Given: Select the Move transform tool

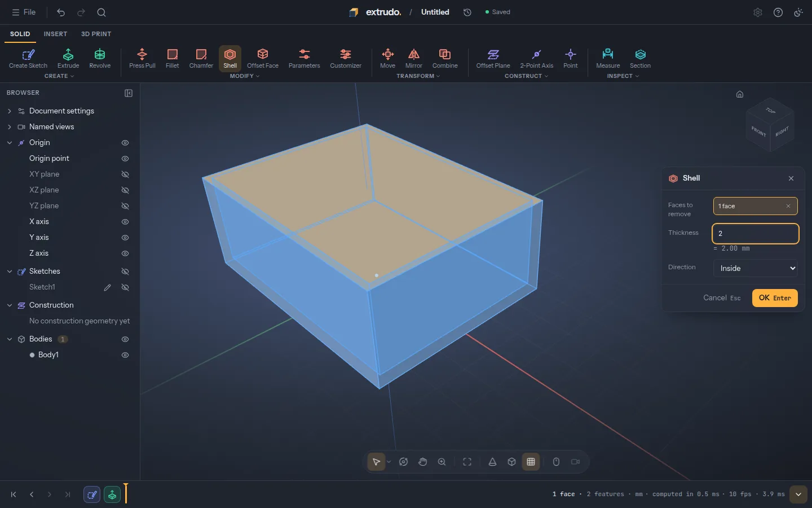Looking at the screenshot, I should tap(388, 59).
